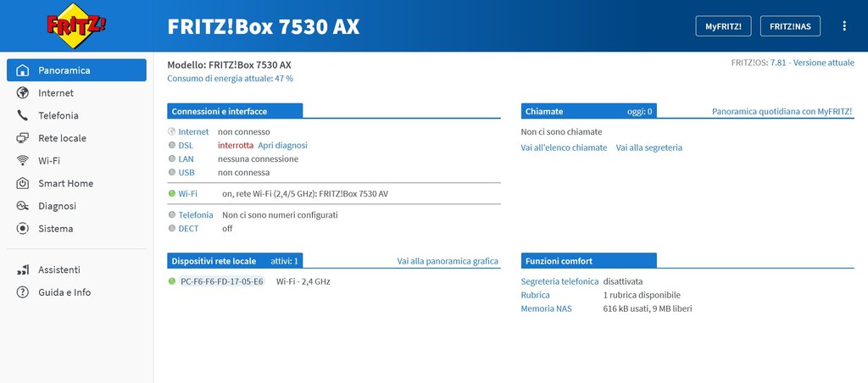The height and width of the screenshot is (383, 868).
Task: Click the DSL link in connections list
Action: coord(186,146)
